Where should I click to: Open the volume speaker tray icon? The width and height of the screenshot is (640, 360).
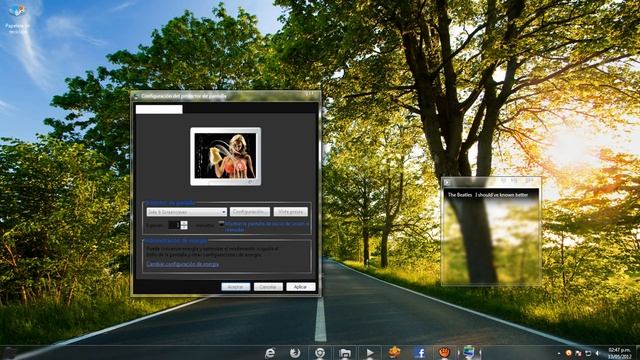coord(598,353)
